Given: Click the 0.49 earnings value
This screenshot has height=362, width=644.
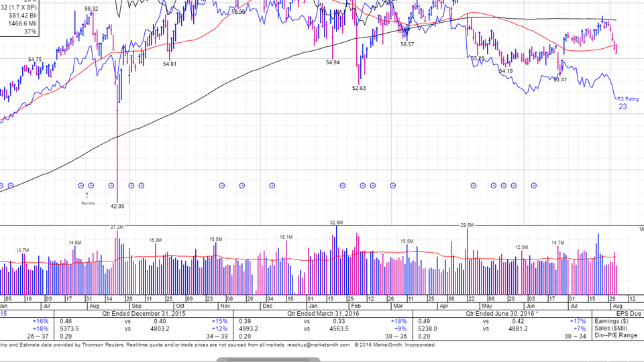Looking at the screenshot, I should pos(424,321).
